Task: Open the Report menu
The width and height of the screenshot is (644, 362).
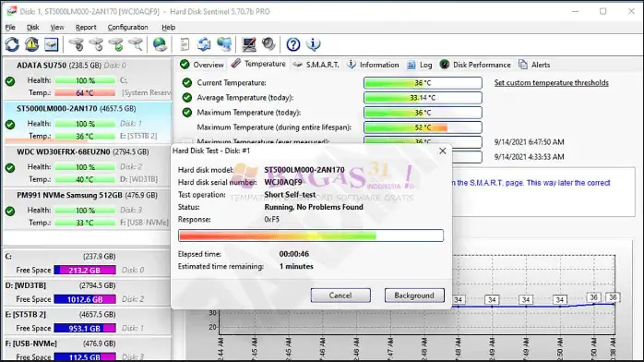Action: (x=86, y=27)
